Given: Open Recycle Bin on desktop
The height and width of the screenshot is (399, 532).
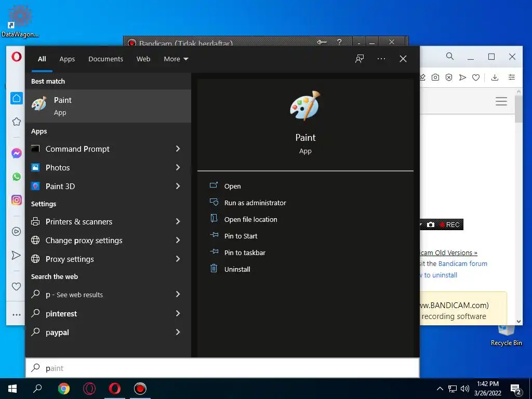Looking at the screenshot, I should [506, 336].
